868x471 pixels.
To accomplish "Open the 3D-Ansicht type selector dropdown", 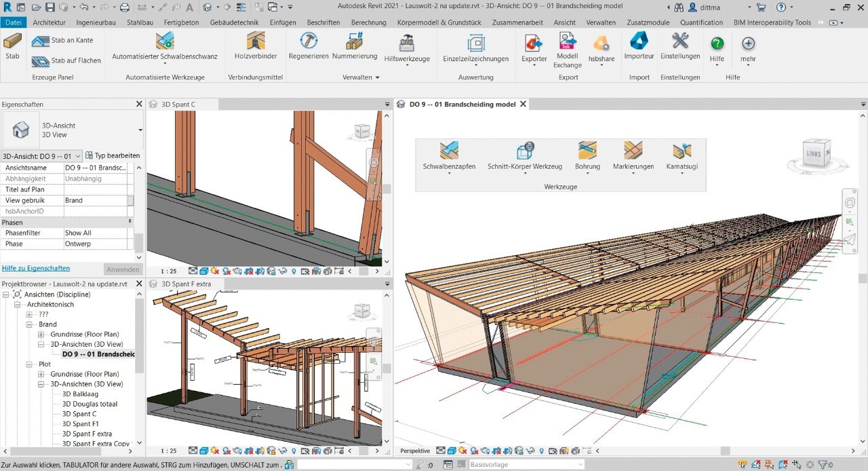I will click(140, 130).
